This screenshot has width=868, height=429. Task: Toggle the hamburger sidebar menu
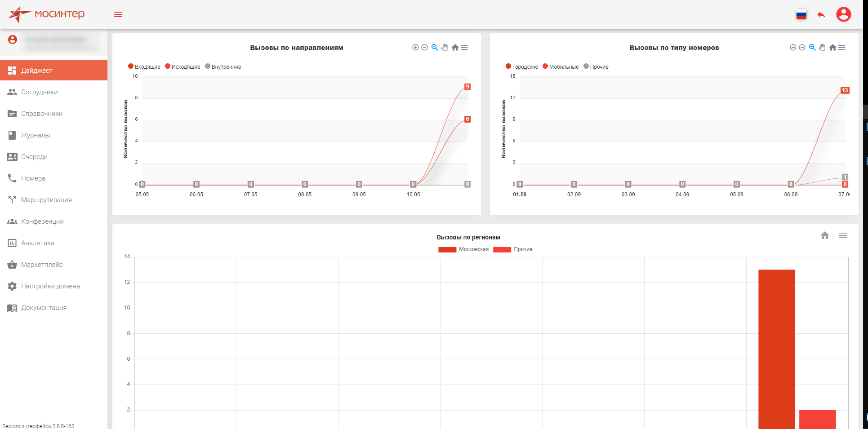[x=118, y=14]
